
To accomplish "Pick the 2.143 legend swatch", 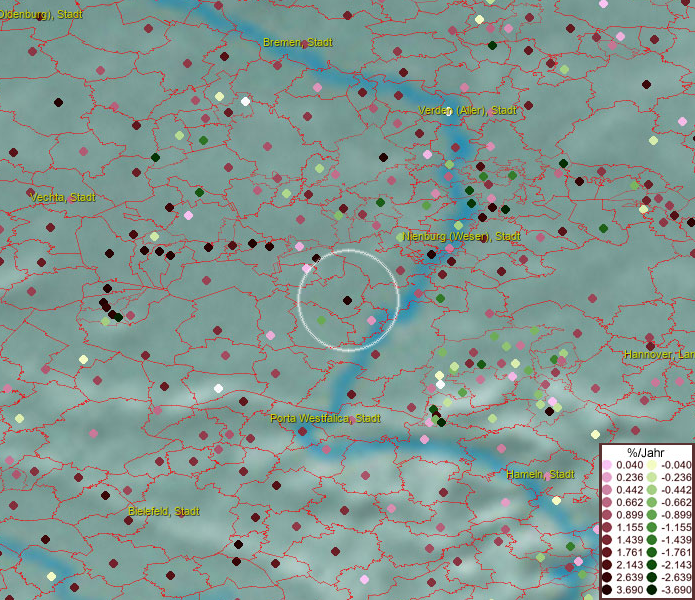I will [x=607, y=565].
